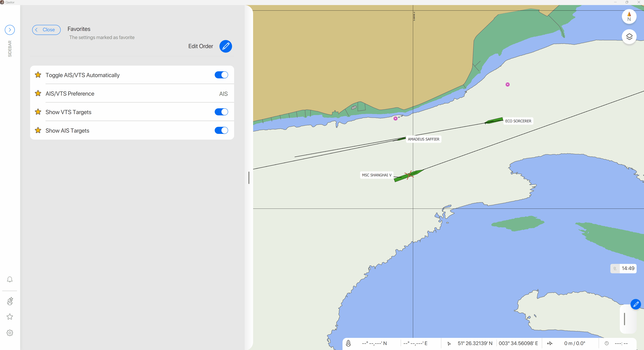This screenshot has width=644, height=350.
Task: Reset map orientation using the north compass icon
Action: coord(630,16)
